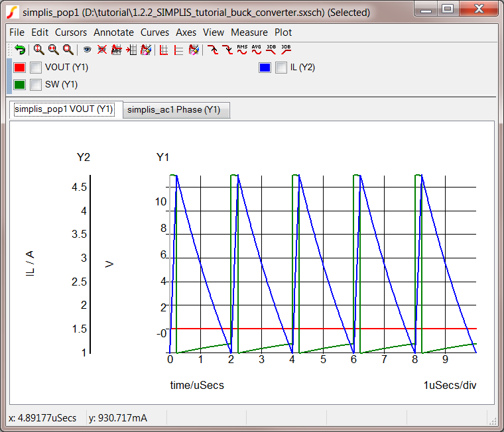Close the simplis_pop1 window
This screenshot has width=504, height=432.
479,9
